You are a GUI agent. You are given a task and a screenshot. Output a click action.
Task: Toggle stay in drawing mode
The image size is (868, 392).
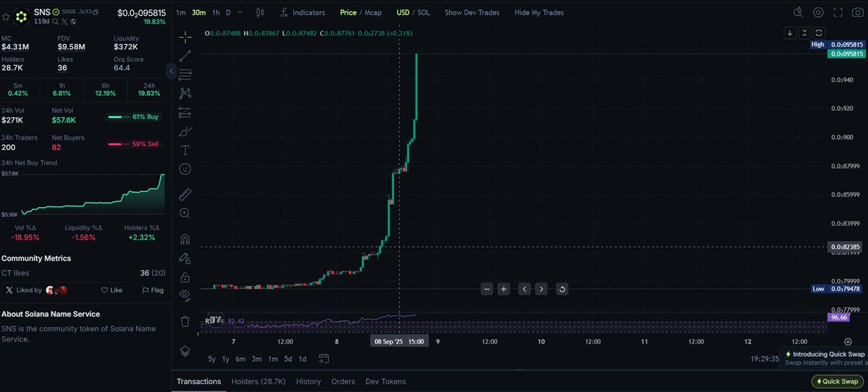click(185, 258)
